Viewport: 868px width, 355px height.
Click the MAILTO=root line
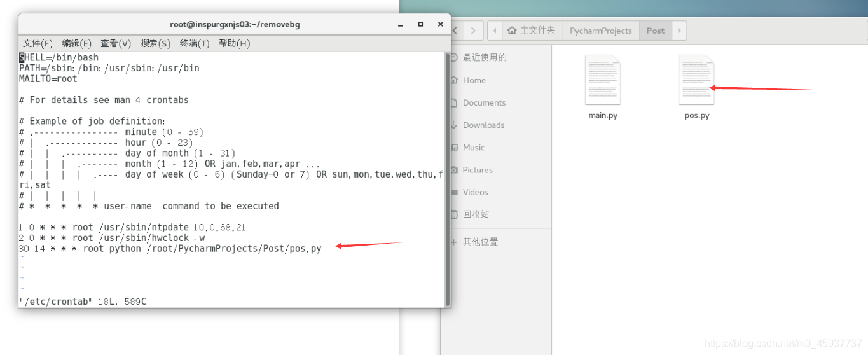tap(48, 79)
